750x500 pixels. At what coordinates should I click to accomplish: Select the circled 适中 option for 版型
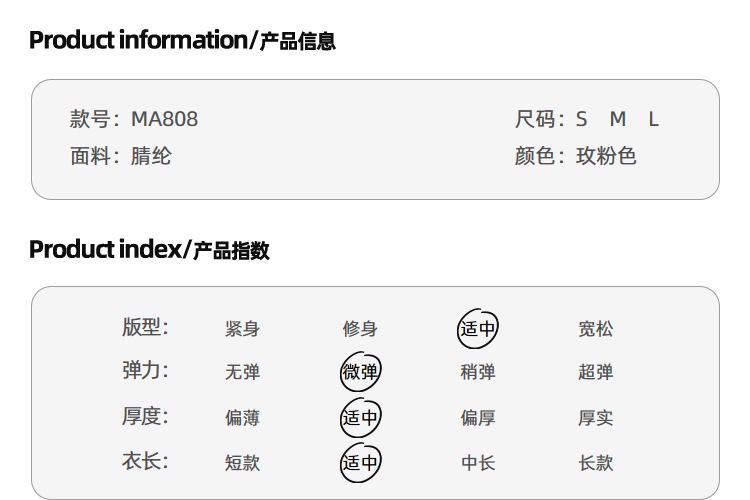pyautogui.click(x=477, y=328)
